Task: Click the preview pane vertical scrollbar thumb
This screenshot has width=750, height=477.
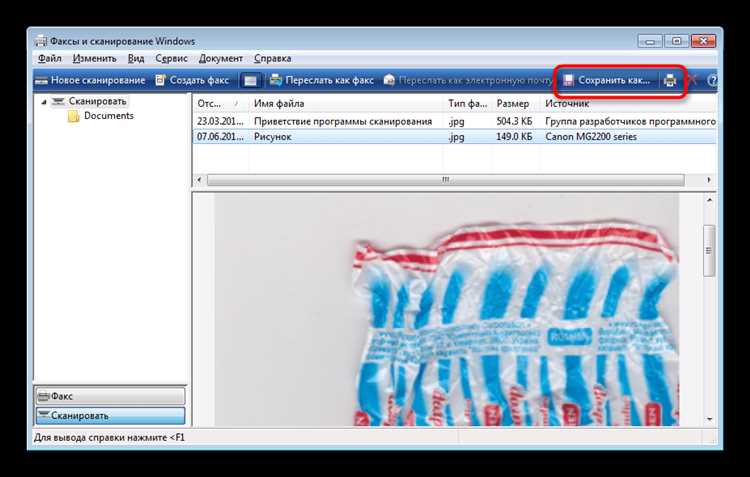Action: pyautogui.click(x=709, y=251)
